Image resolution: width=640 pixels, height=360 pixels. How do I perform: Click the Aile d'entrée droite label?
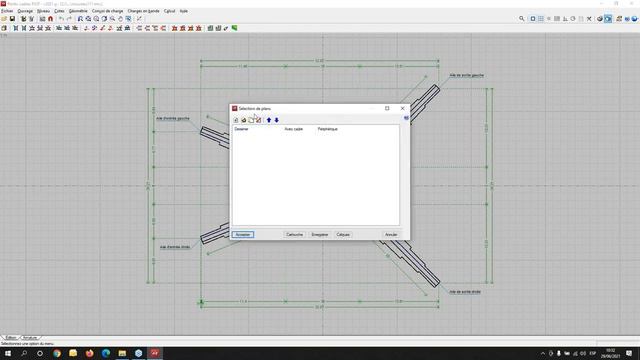[175, 247]
